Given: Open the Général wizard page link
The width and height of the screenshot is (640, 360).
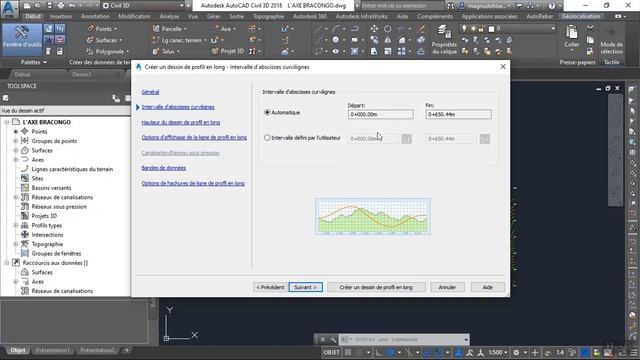Looking at the screenshot, I should pos(150,92).
